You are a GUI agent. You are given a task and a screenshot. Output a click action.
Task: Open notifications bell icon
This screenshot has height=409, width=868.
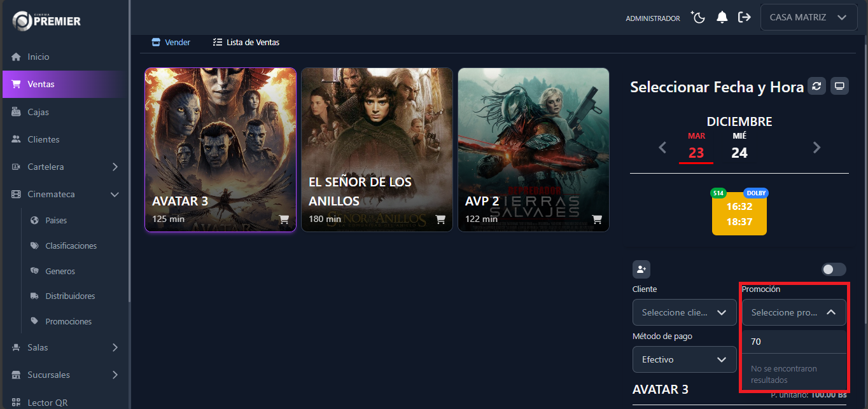coord(722,18)
